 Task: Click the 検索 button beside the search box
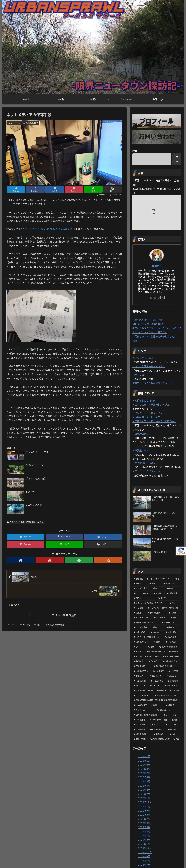177,159
